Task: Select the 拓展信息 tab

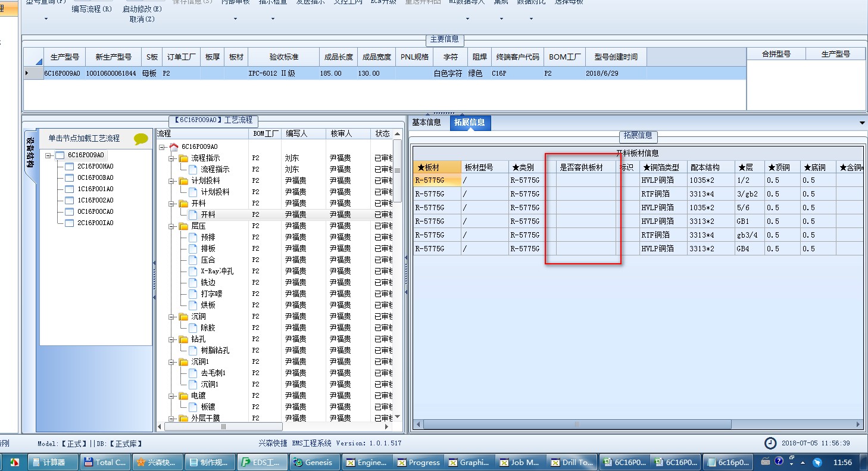Action: (x=469, y=122)
